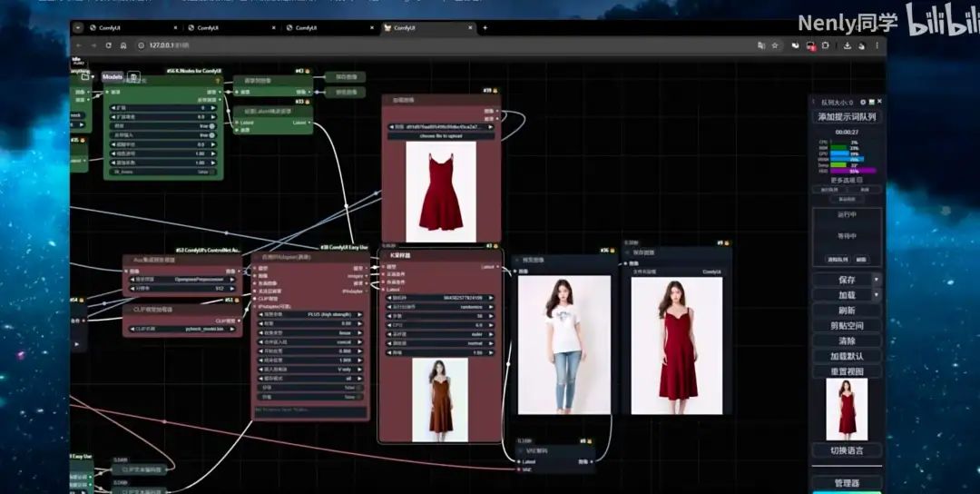Reload the 127.0.0.1 page

coord(108,45)
